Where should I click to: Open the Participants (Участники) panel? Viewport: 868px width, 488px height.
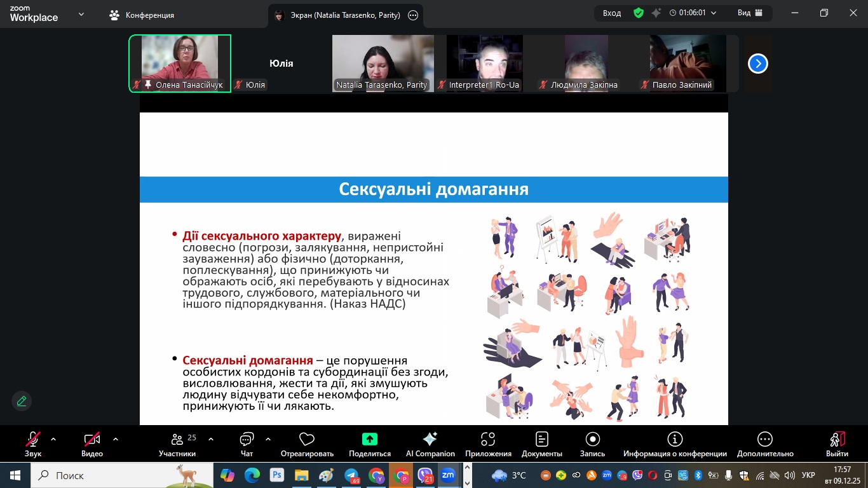[x=177, y=440]
